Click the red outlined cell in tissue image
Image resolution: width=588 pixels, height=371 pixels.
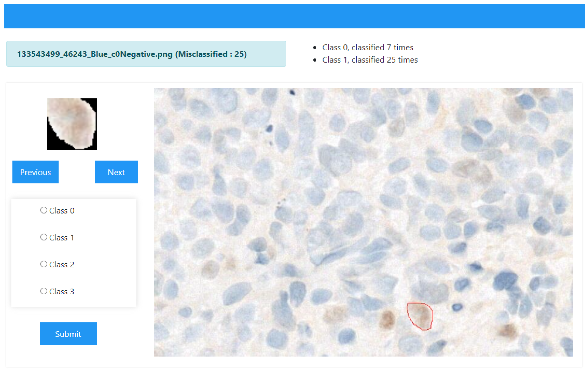click(x=420, y=316)
